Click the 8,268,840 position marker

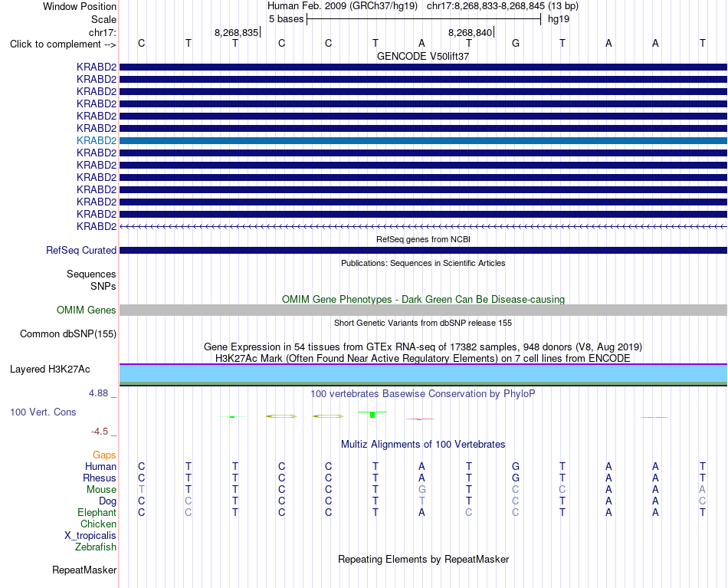pos(470,32)
